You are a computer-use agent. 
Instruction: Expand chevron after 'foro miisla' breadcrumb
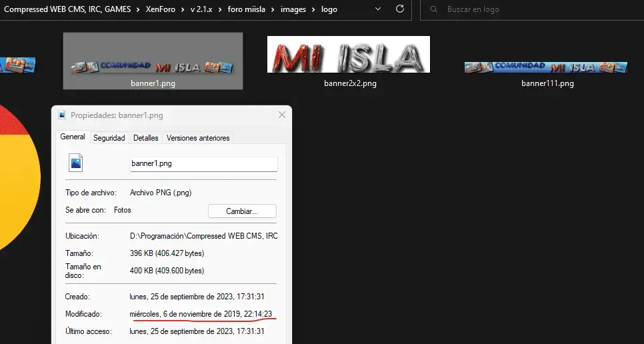273,9
